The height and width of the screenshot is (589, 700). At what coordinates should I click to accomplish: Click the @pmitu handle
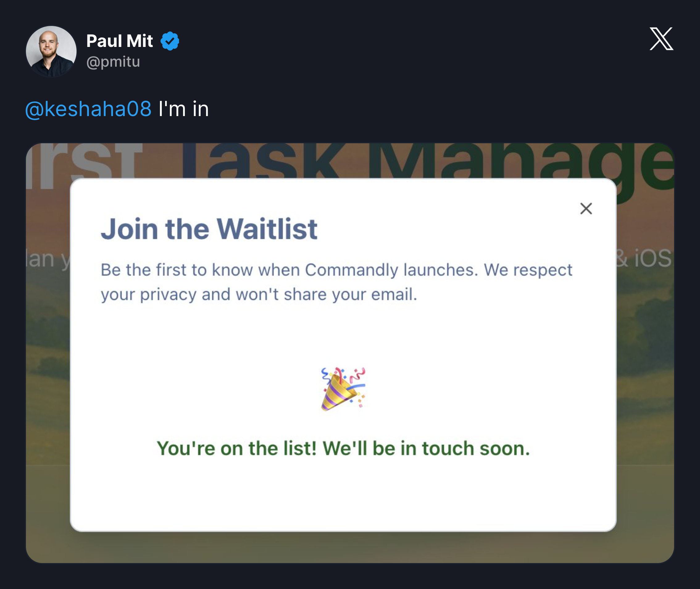tap(114, 62)
